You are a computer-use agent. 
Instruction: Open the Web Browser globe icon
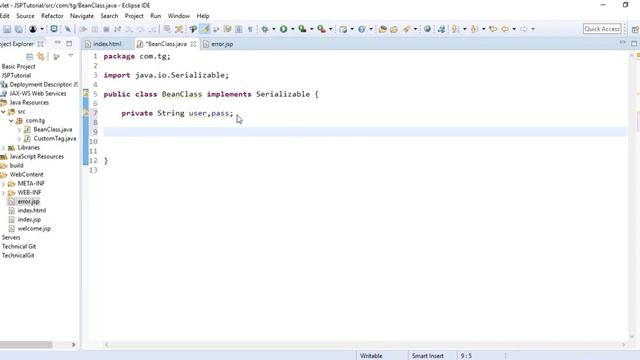[427, 29]
